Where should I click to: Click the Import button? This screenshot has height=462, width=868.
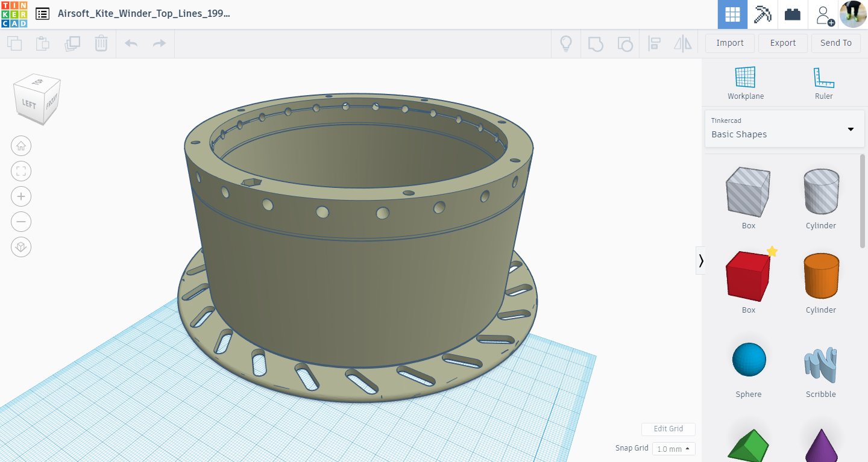(730, 43)
